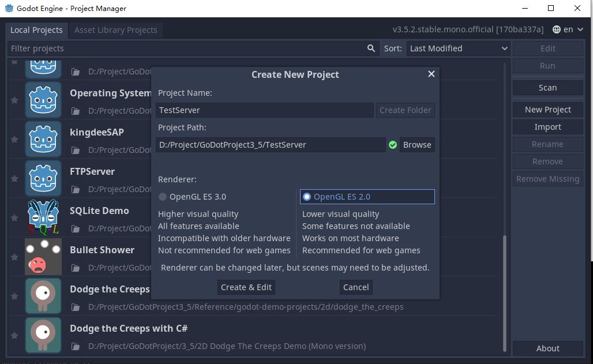Favorite Dodge the Creeps with C# star
The image size is (593, 364).
pos(14,335)
